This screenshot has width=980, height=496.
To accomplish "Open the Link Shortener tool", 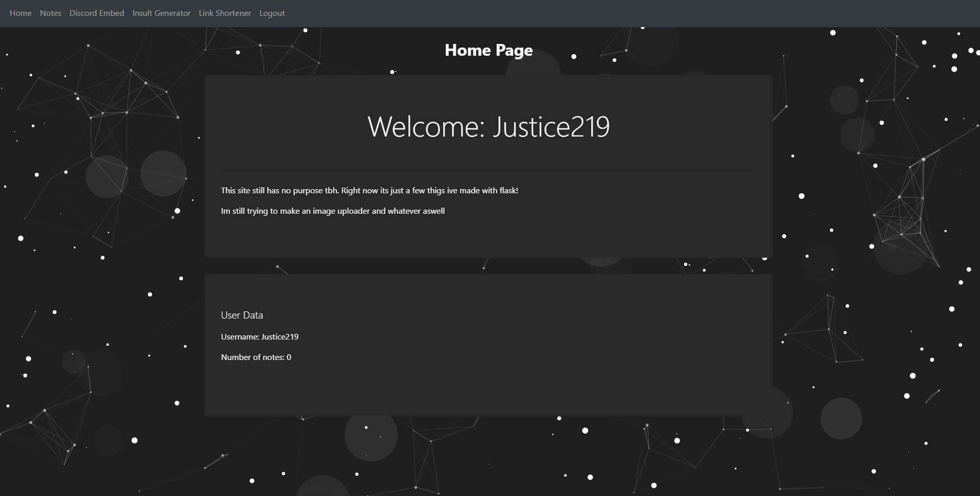I will tap(224, 13).
